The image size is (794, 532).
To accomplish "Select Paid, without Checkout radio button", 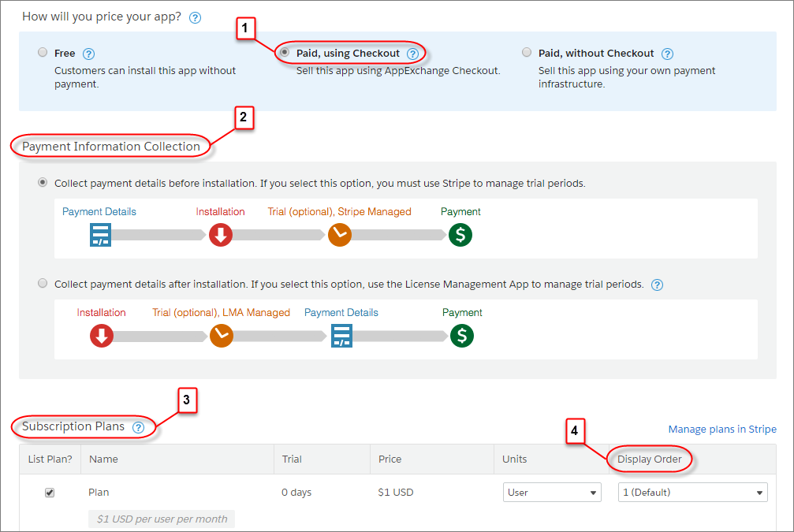I will [x=527, y=52].
